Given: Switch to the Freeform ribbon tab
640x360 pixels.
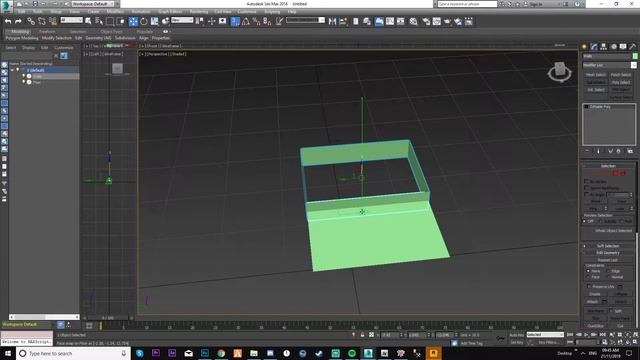Looking at the screenshot, I should (47, 31).
